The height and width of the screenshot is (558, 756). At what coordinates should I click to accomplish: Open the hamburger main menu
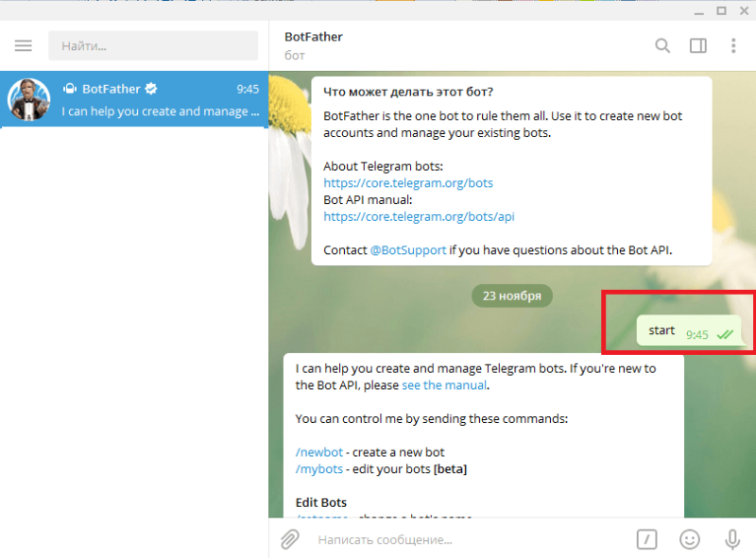tap(23, 45)
